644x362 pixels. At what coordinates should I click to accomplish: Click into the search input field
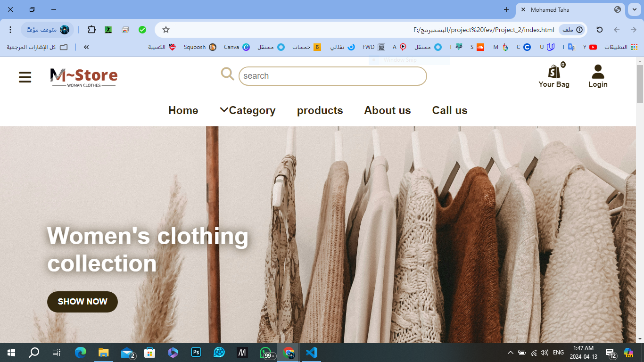[x=332, y=76]
